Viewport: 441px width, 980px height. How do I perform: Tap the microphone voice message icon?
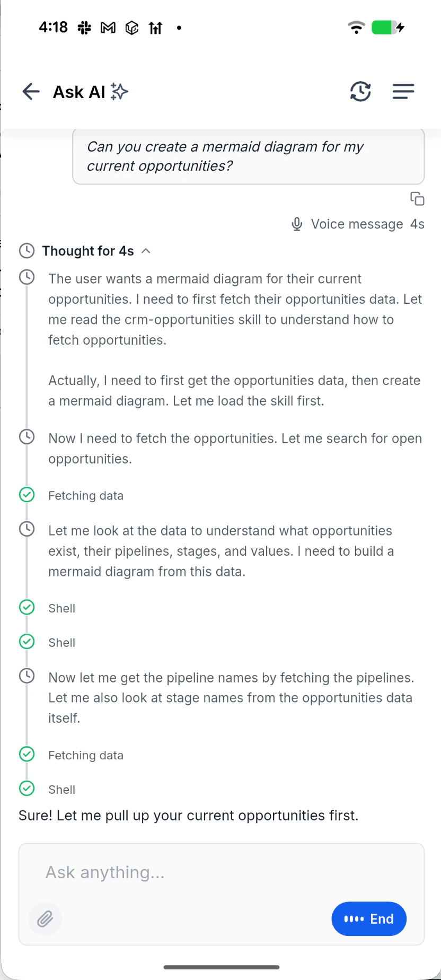tap(297, 224)
